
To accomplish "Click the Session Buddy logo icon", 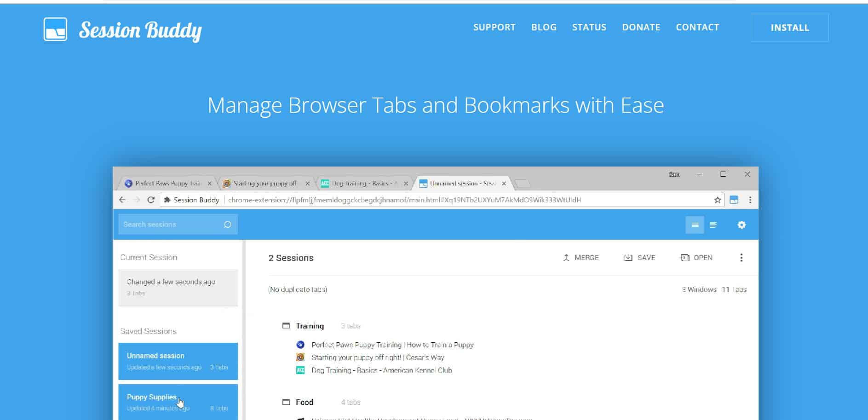I will coord(55,29).
